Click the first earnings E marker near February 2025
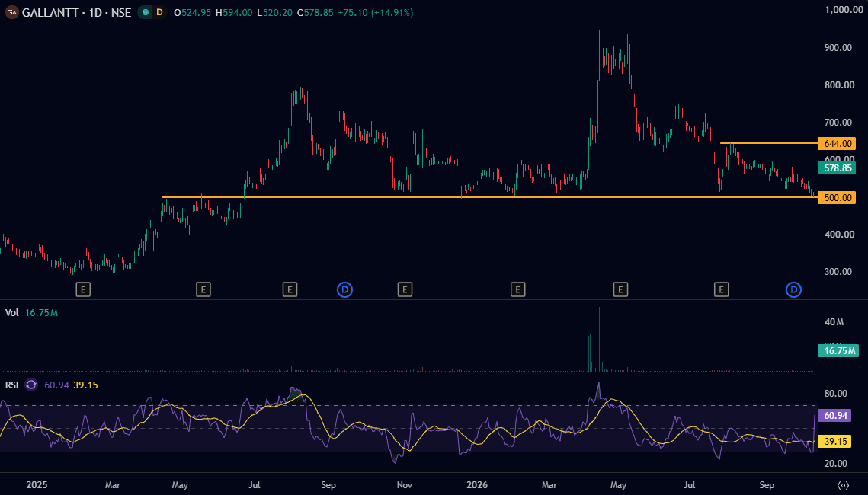This screenshot has height=495, width=868. (83, 289)
